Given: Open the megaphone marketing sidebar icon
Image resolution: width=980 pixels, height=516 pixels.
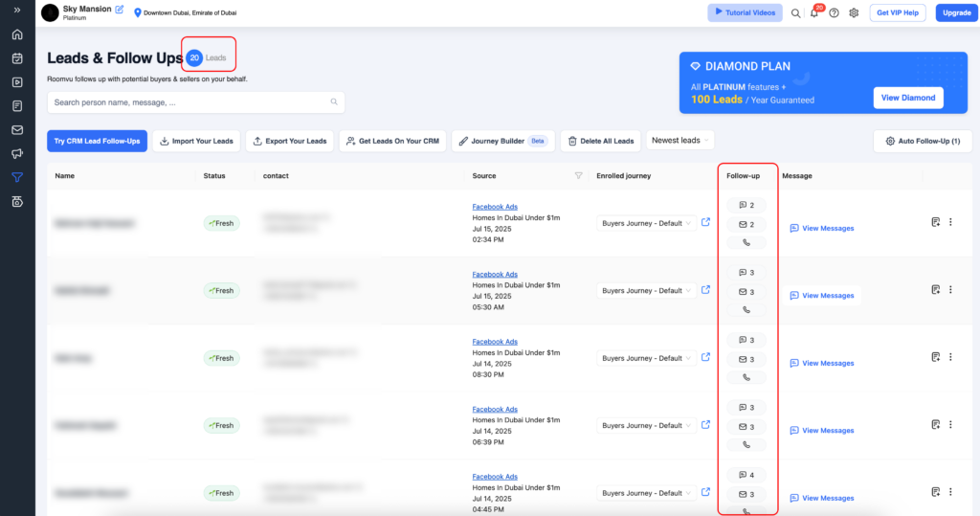Looking at the screenshot, I should point(17,153).
